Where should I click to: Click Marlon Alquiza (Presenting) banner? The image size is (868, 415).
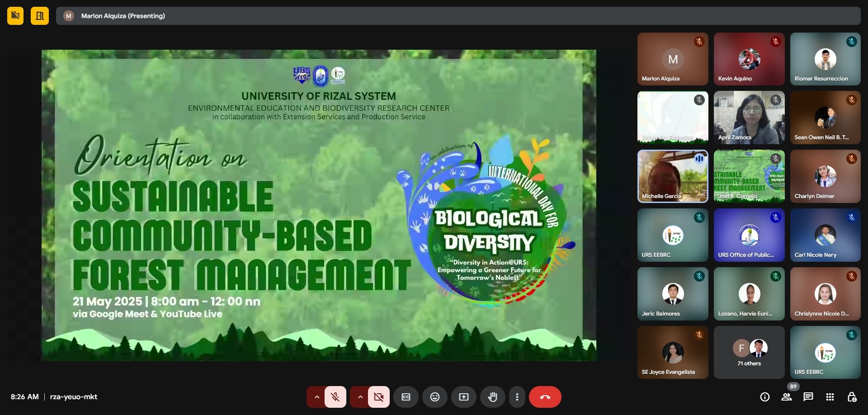458,16
